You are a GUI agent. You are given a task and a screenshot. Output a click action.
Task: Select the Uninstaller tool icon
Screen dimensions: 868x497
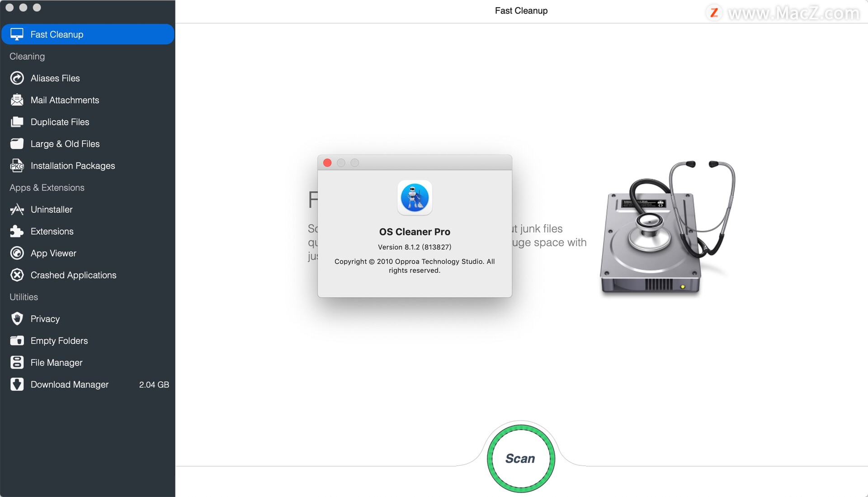coord(16,209)
